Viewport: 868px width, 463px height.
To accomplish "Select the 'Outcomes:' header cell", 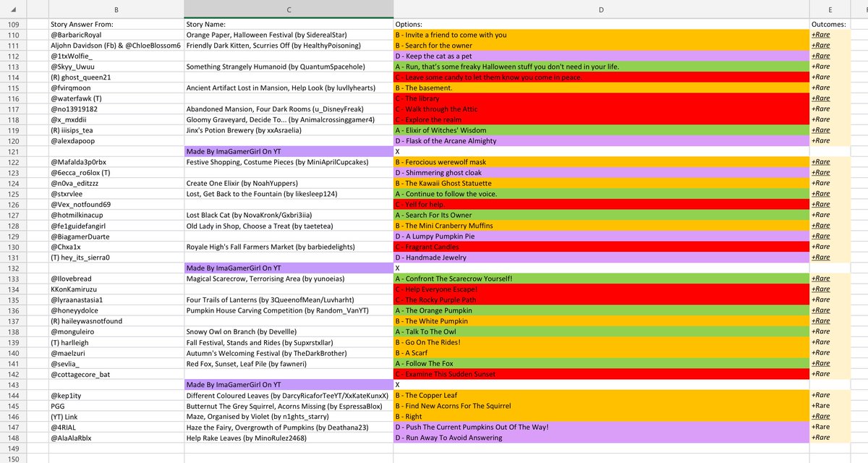I will 830,24.
